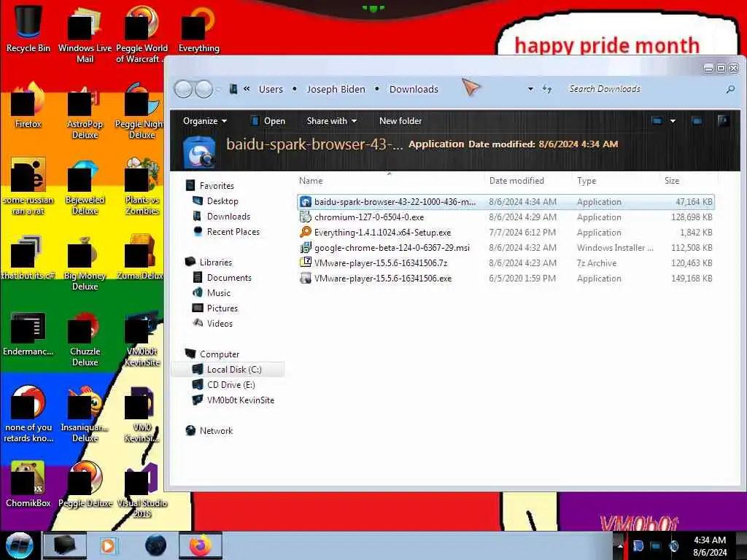Click the explorer Back arrow button
The width and height of the screenshot is (747, 560).
tap(183, 89)
